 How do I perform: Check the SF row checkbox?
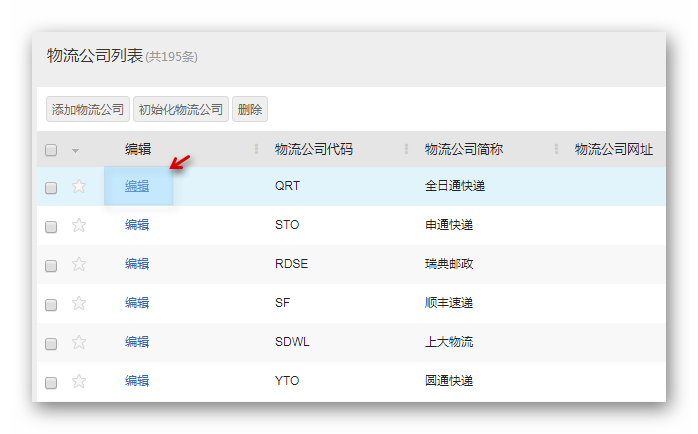pos(51,305)
